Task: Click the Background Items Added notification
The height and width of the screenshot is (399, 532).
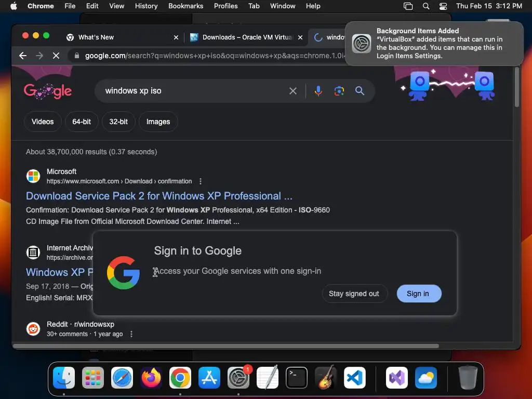Action: (434, 44)
